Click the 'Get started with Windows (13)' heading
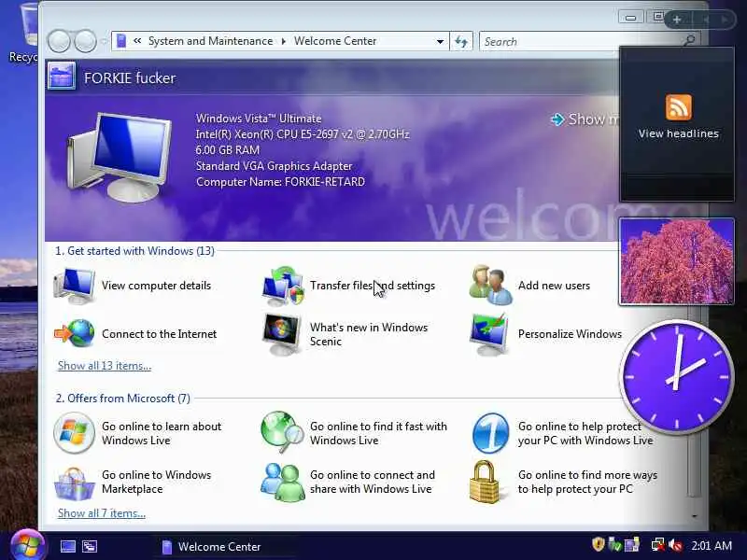The image size is (747, 560). pyautogui.click(x=134, y=251)
